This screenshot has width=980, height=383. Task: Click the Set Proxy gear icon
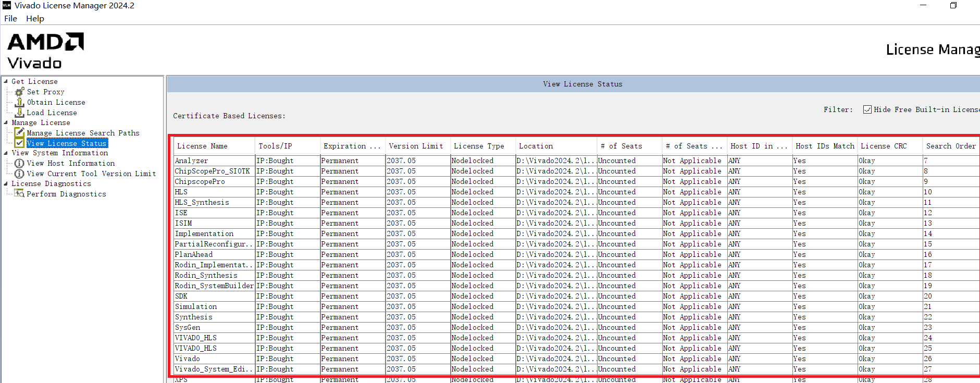click(x=20, y=92)
